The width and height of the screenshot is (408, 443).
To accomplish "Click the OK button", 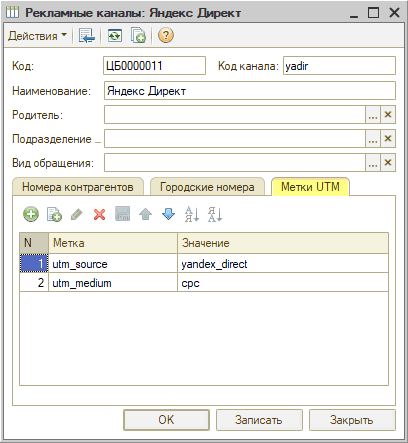I will [x=166, y=420].
